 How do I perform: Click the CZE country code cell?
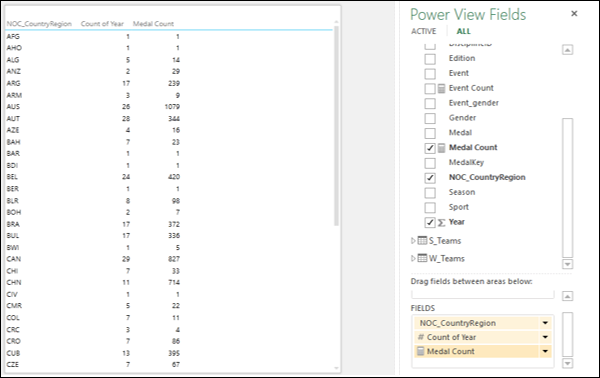tap(12, 365)
